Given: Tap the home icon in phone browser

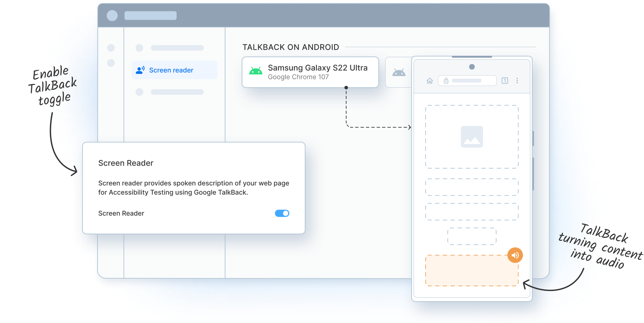Looking at the screenshot, I should (430, 81).
